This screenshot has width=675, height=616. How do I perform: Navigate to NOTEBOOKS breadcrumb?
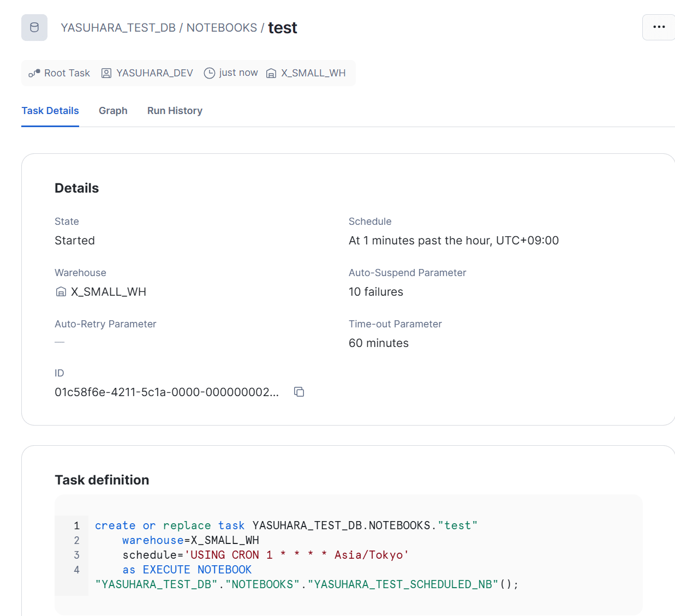pyautogui.click(x=222, y=28)
